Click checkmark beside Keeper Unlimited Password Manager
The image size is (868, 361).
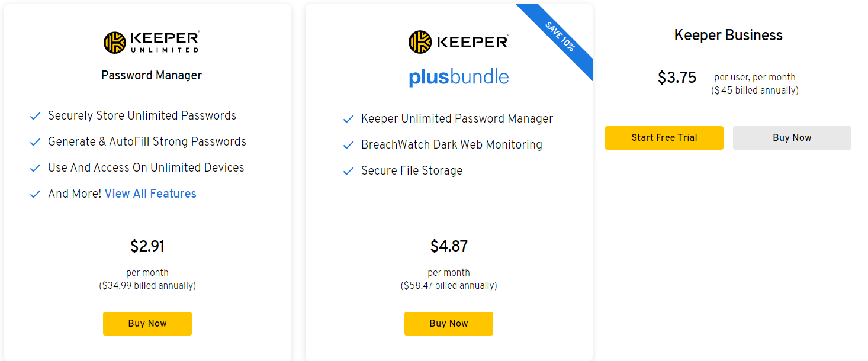click(348, 119)
